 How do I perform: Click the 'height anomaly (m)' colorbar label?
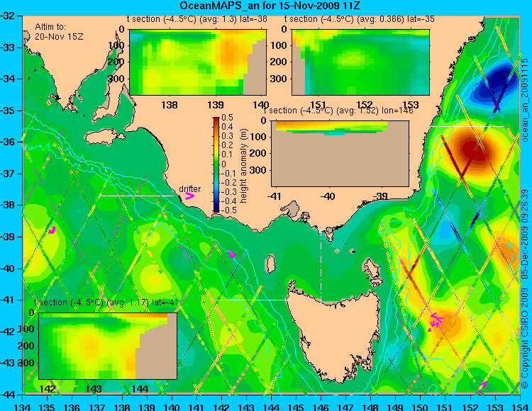click(x=243, y=166)
